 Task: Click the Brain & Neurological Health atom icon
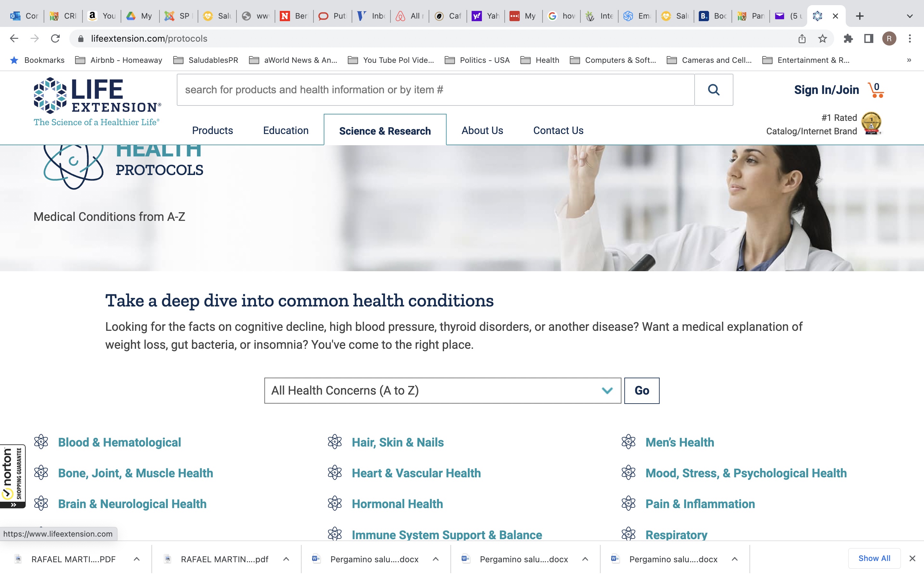pos(41,503)
